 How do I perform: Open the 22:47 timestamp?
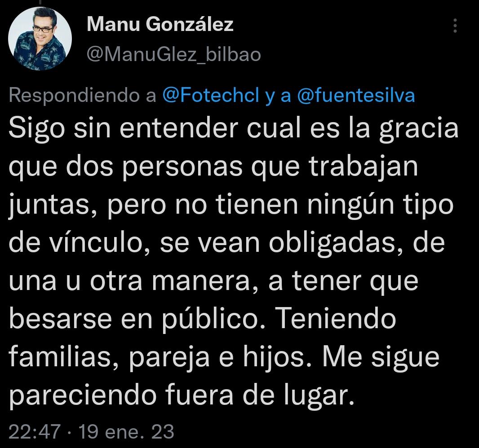pos(35,431)
